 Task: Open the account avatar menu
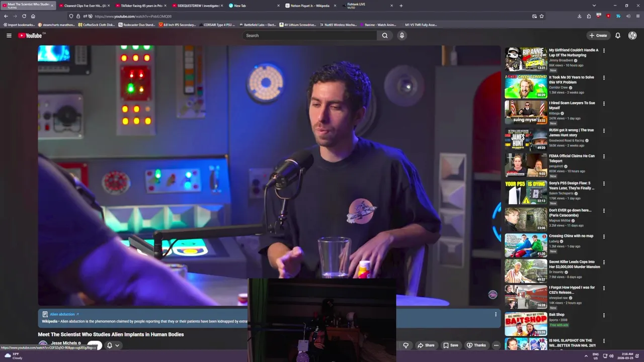click(x=632, y=36)
